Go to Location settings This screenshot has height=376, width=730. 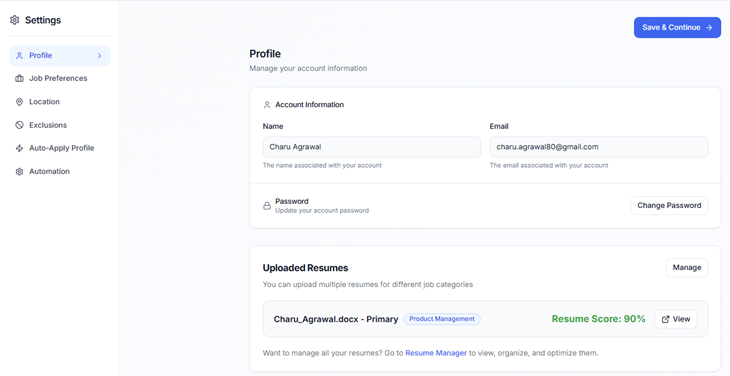click(x=60, y=102)
